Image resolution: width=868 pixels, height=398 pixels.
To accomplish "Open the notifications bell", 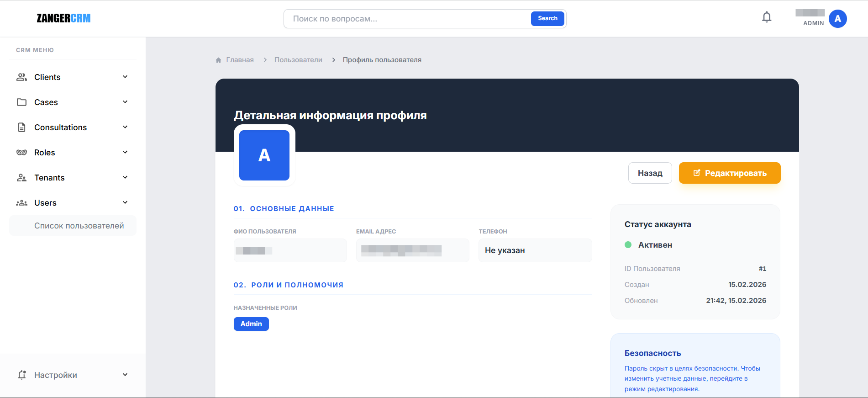I will point(767,17).
